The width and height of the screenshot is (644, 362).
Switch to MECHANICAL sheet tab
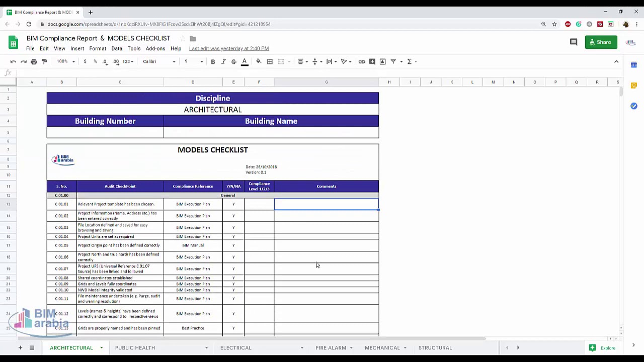[382, 347]
